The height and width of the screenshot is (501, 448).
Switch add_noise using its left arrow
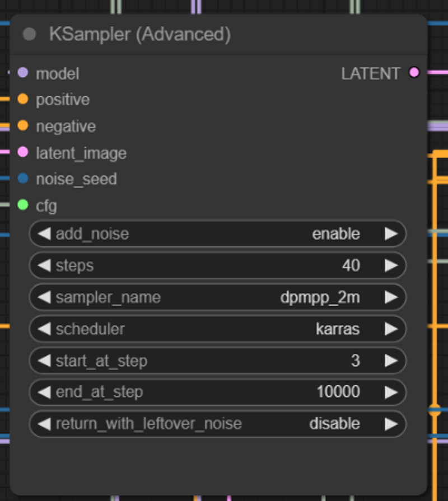(44, 234)
